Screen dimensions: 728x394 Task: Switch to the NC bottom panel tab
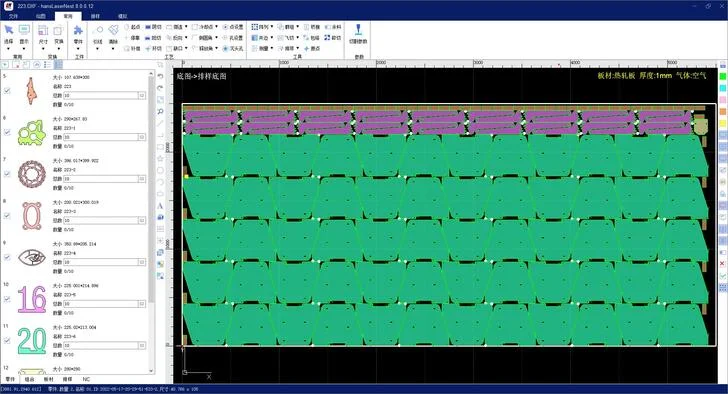(x=86, y=380)
